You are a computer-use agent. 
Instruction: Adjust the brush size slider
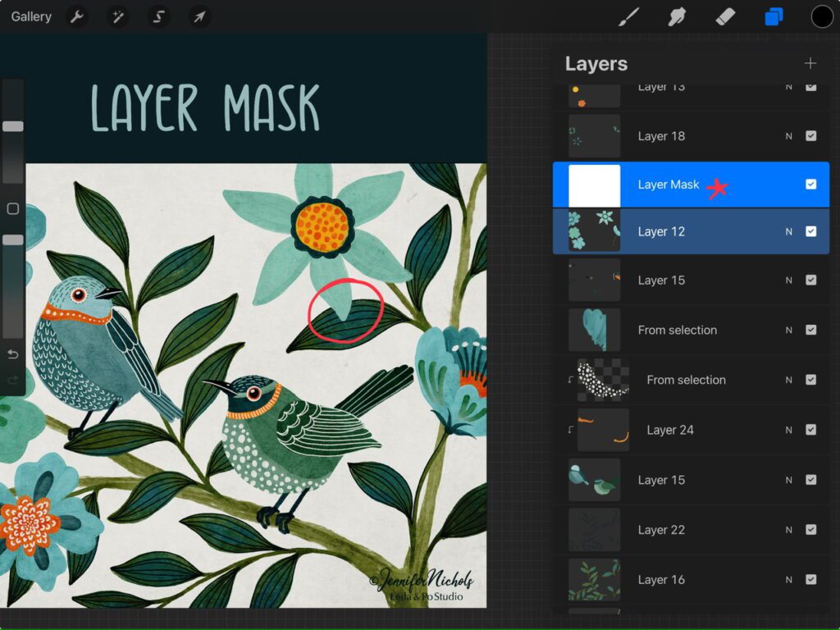click(13, 126)
